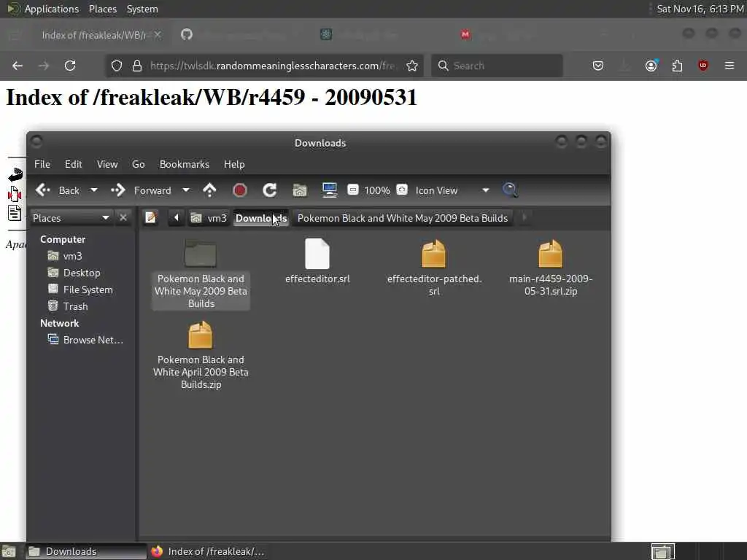Select Pokemon Black and White May 2009 folder
The height and width of the screenshot is (560, 747).
point(201,274)
